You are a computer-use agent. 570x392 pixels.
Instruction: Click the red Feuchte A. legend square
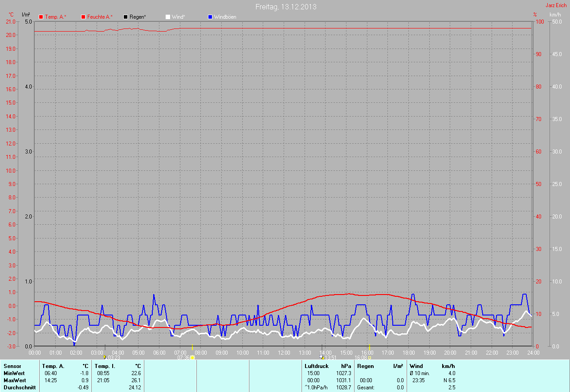pyautogui.click(x=83, y=17)
